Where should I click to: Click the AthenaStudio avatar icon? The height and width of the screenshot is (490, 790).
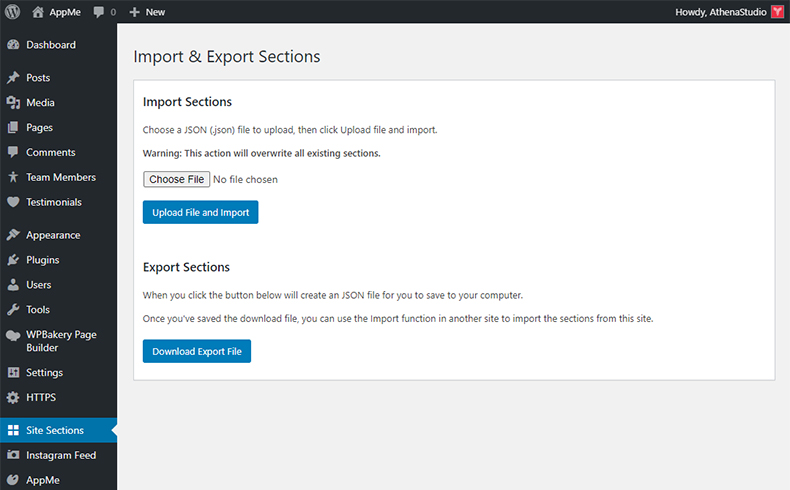pos(777,12)
